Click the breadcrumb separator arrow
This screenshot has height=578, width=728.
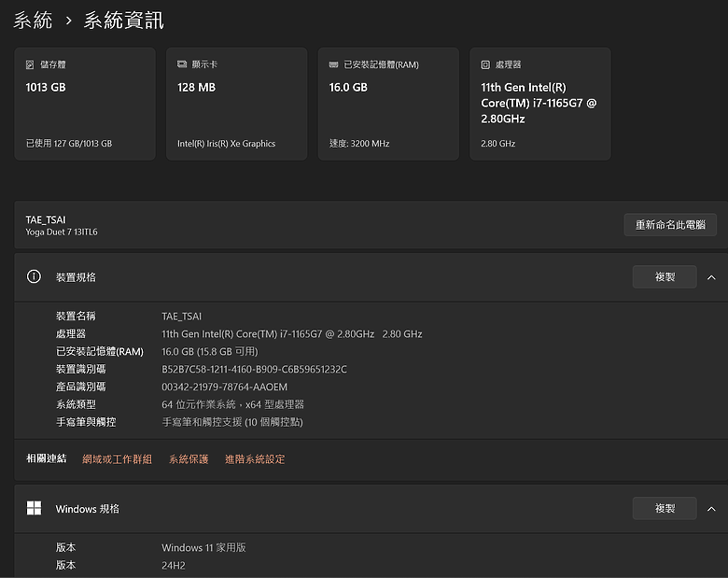point(69,21)
